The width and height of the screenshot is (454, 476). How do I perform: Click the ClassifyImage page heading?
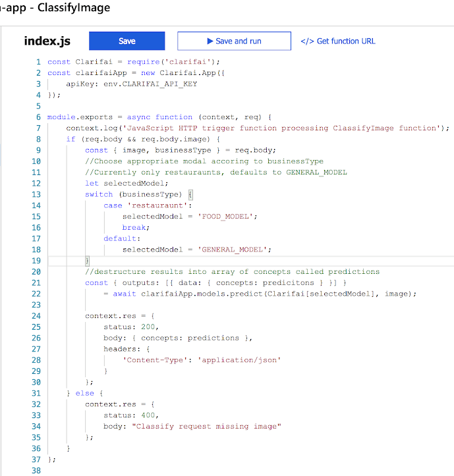[72, 8]
